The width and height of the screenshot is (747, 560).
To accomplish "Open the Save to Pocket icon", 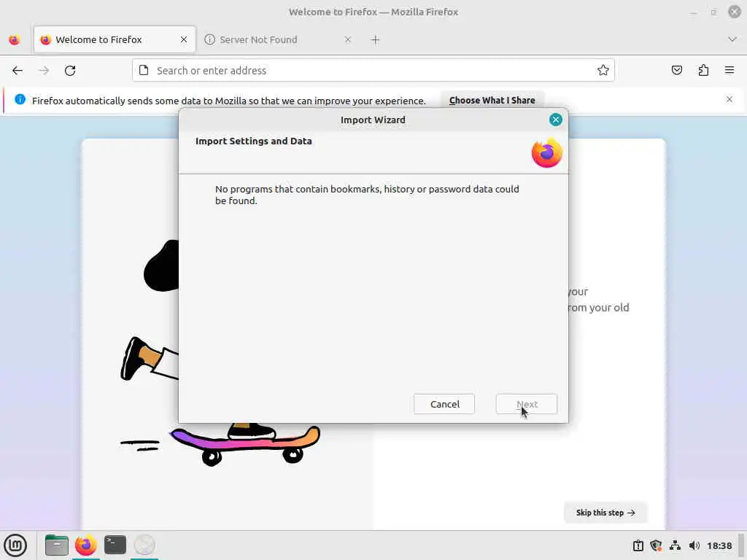I will click(x=676, y=71).
